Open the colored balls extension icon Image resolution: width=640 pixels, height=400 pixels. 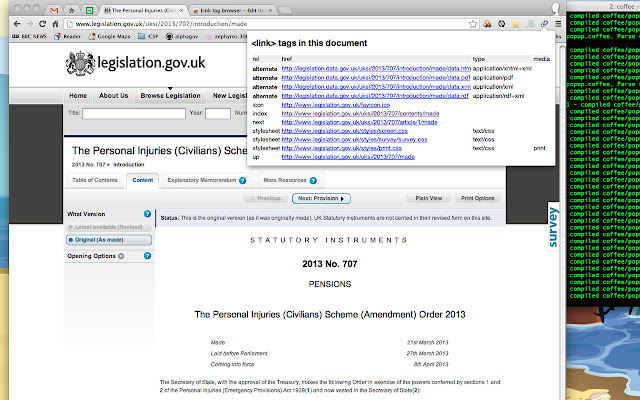(x=487, y=24)
